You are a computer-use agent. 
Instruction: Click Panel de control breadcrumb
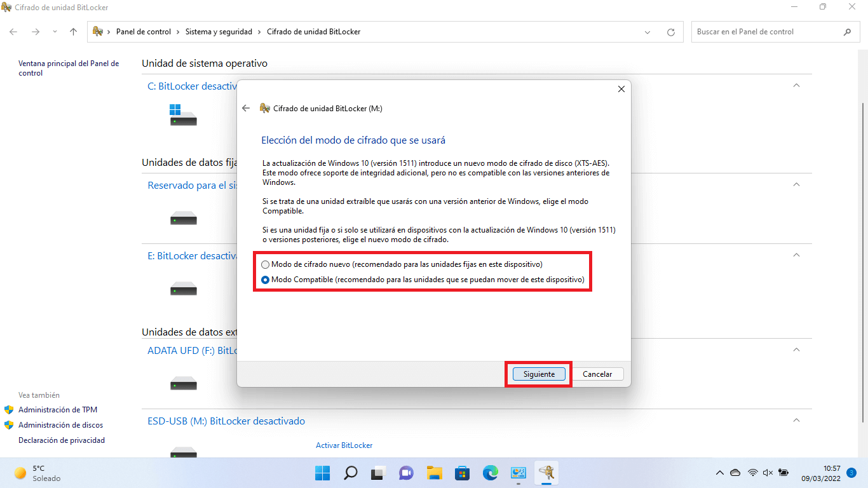pyautogui.click(x=144, y=32)
